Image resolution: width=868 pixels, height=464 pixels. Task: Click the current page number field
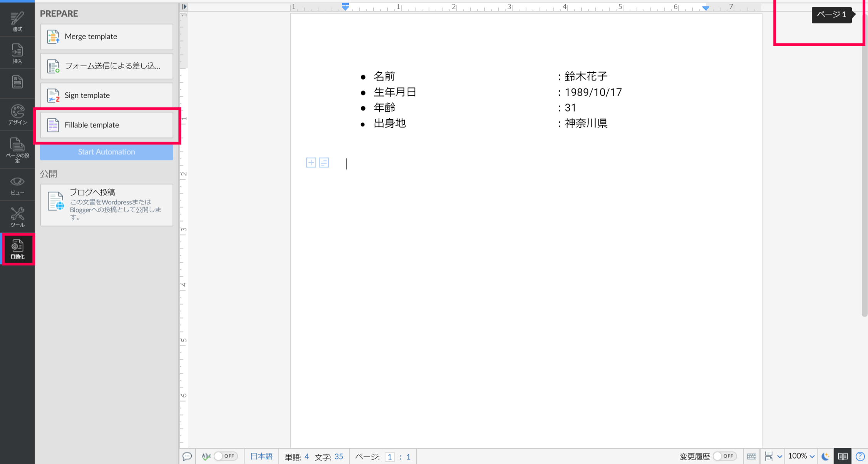[390, 457]
